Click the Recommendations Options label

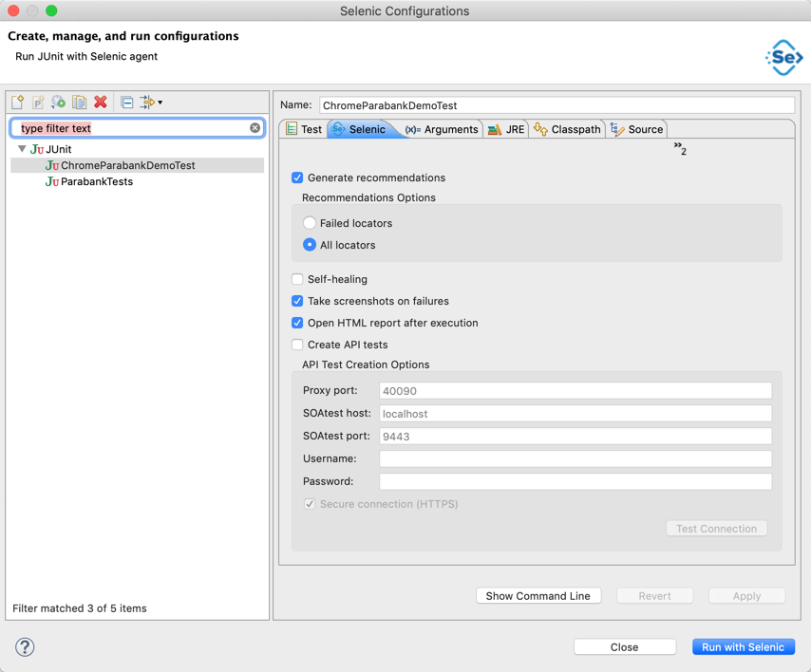[x=368, y=197]
